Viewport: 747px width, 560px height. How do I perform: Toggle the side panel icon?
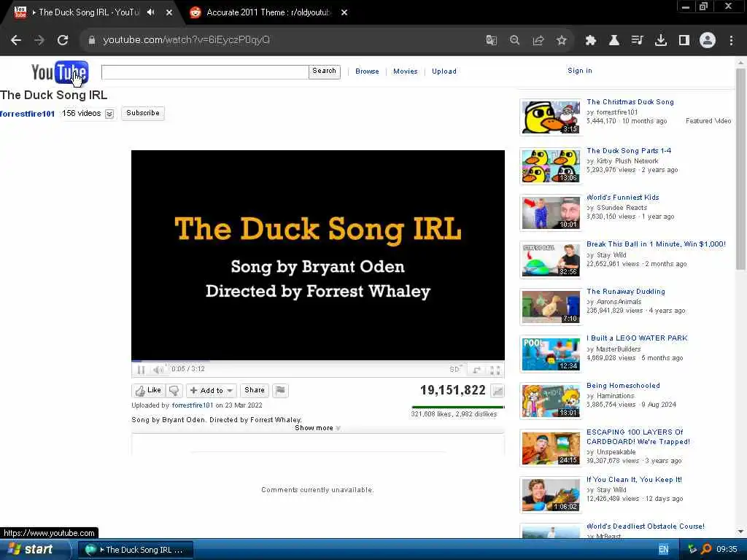[684, 40]
